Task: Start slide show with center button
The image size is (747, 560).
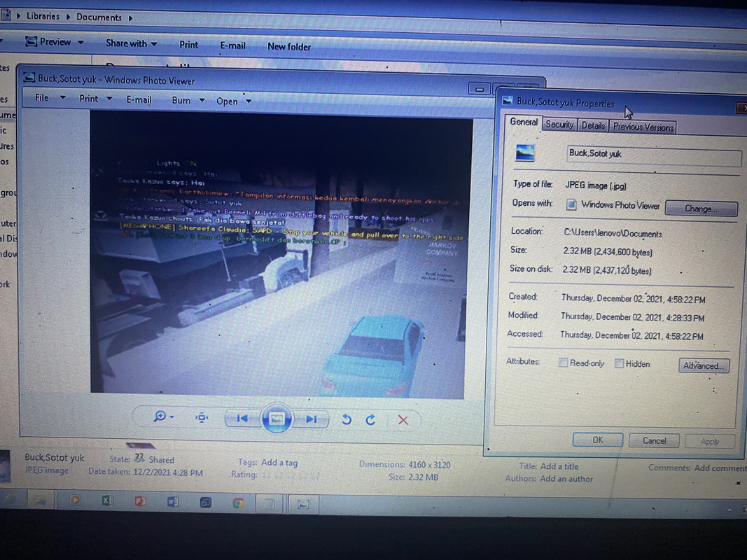Action: click(277, 419)
